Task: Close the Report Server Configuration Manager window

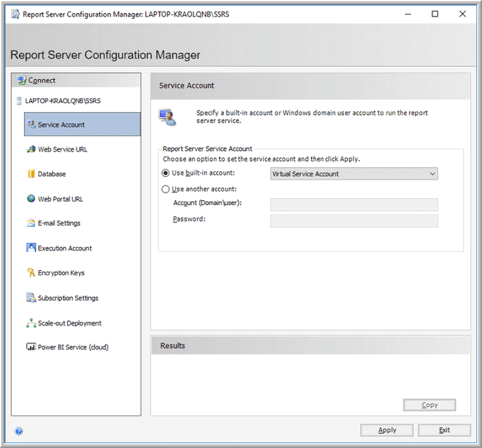Action: 462,14
